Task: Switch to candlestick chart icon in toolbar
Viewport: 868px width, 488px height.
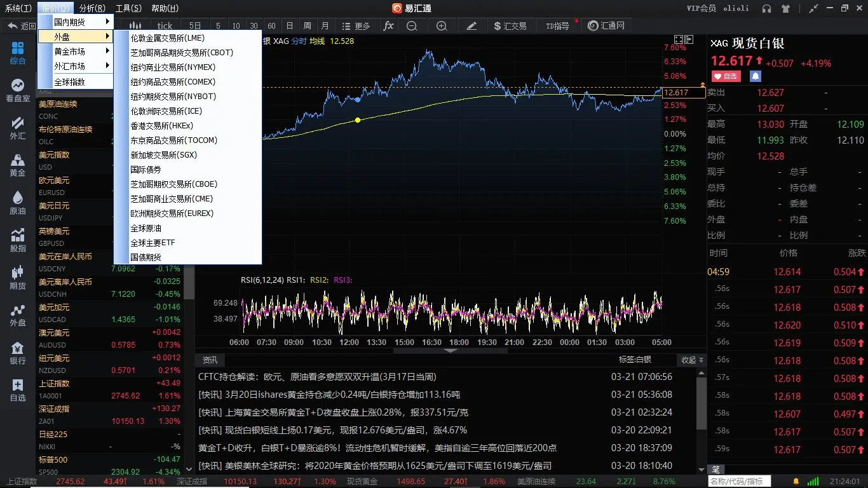Action: click(x=135, y=26)
